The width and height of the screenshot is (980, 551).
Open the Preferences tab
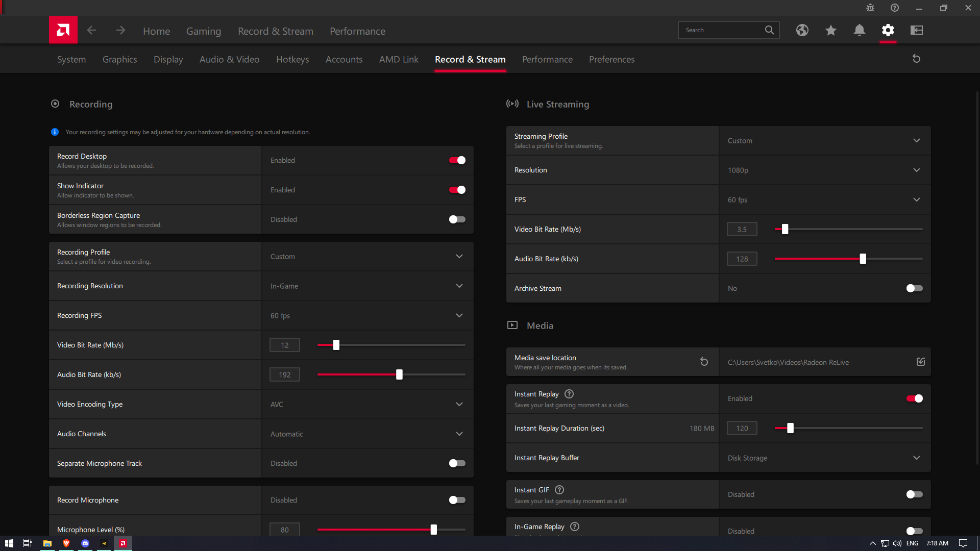tap(612, 59)
